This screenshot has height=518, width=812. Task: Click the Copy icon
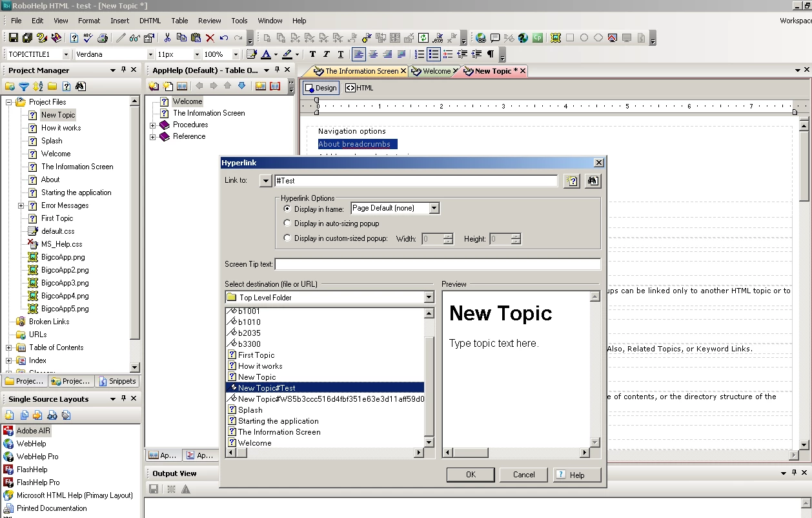tap(181, 38)
